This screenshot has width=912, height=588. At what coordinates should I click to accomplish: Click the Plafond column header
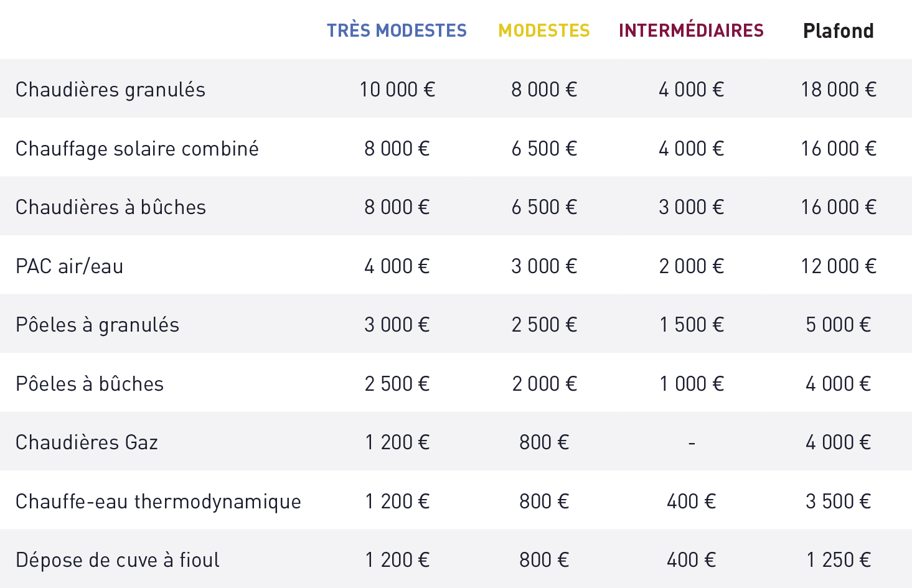(839, 30)
